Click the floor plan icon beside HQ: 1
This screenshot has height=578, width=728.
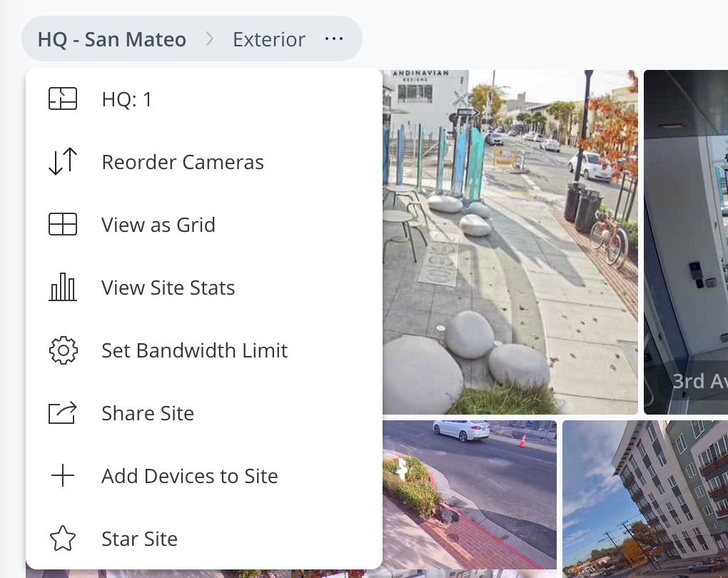click(x=63, y=99)
